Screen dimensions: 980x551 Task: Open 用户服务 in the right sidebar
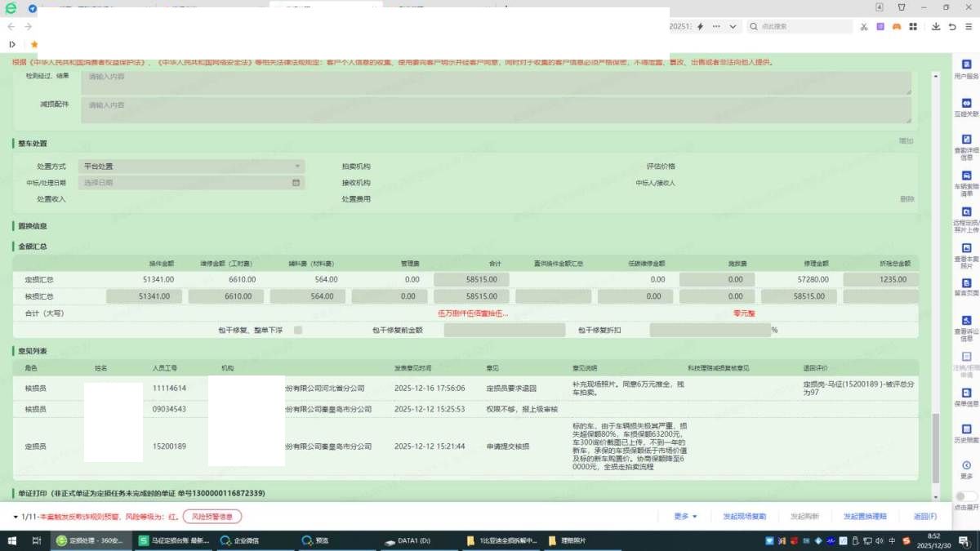(x=966, y=69)
